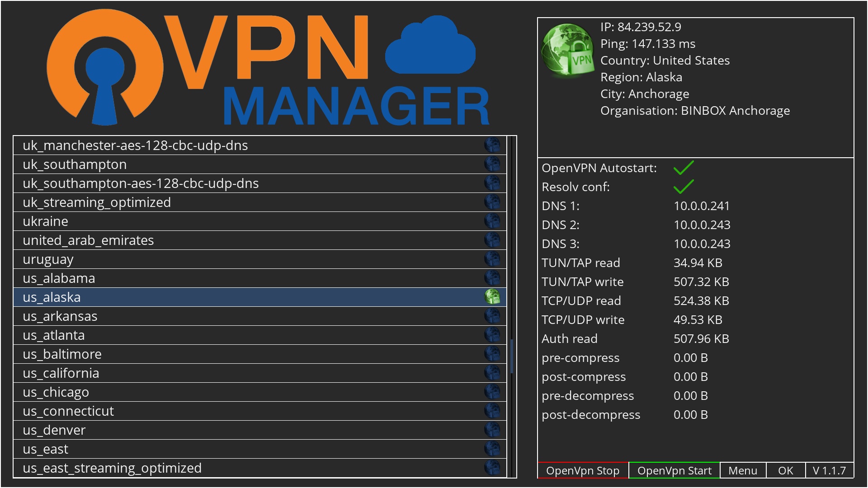The height and width of the screenshot is (488, 868).
Task: Open the Menu button
Action: pos(743,470)
